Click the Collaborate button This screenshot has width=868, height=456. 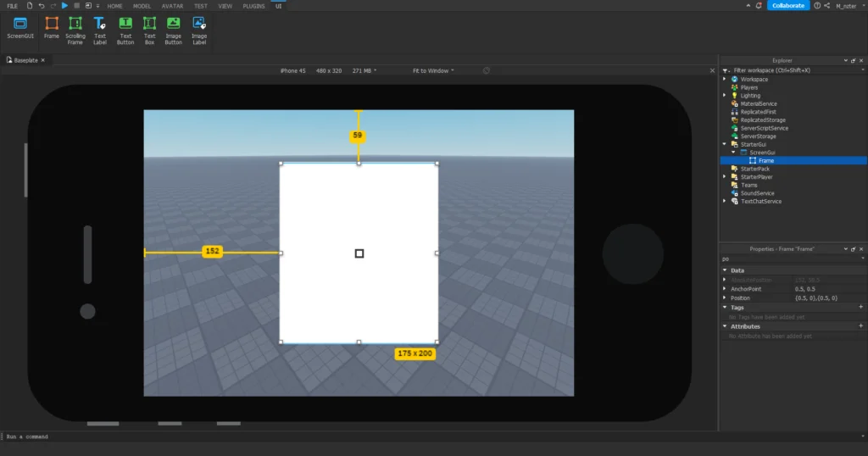[788, 5]
